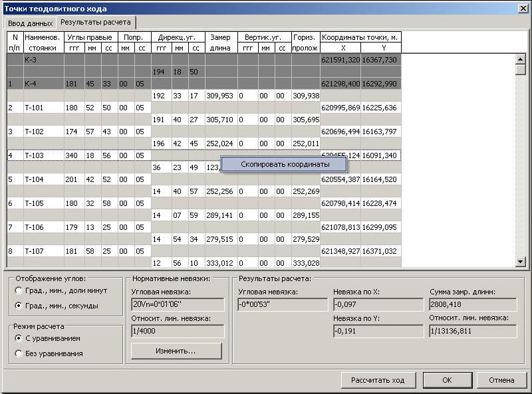Viewport: 532px width, 394px height.
Task: Click the vertical scrollbar thumb of the table
Action: coord(521,70)
